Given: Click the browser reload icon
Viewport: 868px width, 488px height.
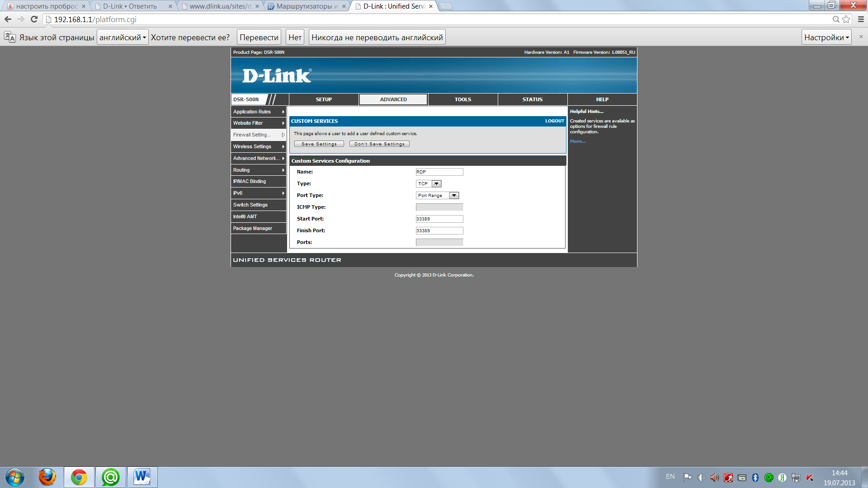Looking at the screenshot, I should (34, 19).
